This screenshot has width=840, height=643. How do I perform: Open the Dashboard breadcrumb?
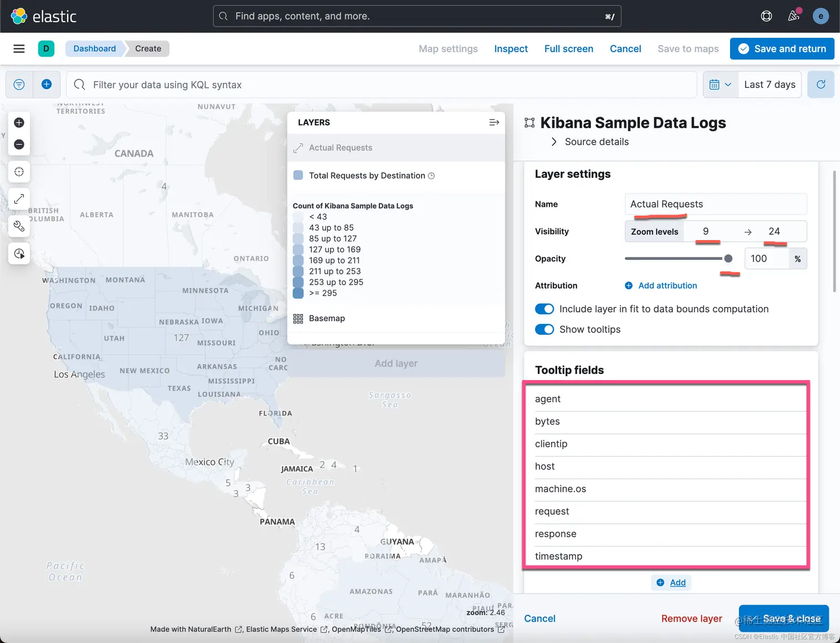pos(94,49)
